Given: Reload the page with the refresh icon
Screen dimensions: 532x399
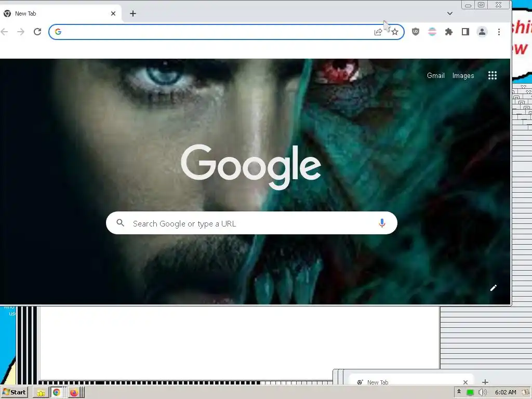Looking at the screenshot, I should (x=37, y=32).
